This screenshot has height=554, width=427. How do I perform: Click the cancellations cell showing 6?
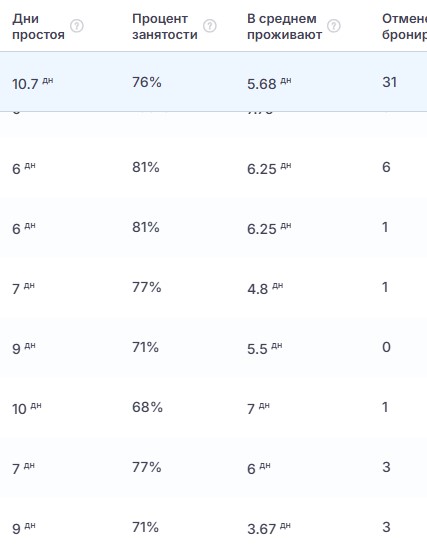tap(386, 167)
